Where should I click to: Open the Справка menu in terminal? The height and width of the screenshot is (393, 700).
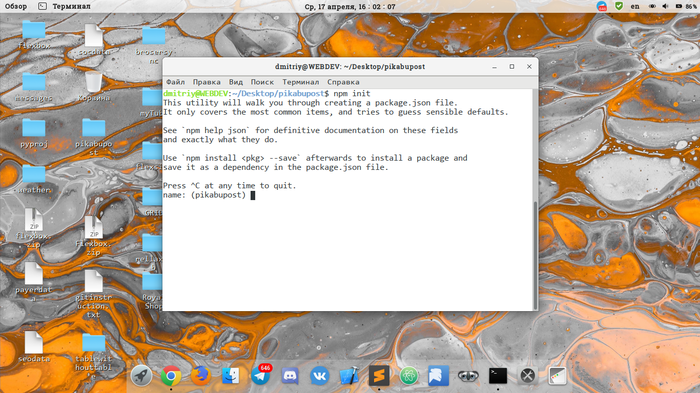click(x=343, y=82)
